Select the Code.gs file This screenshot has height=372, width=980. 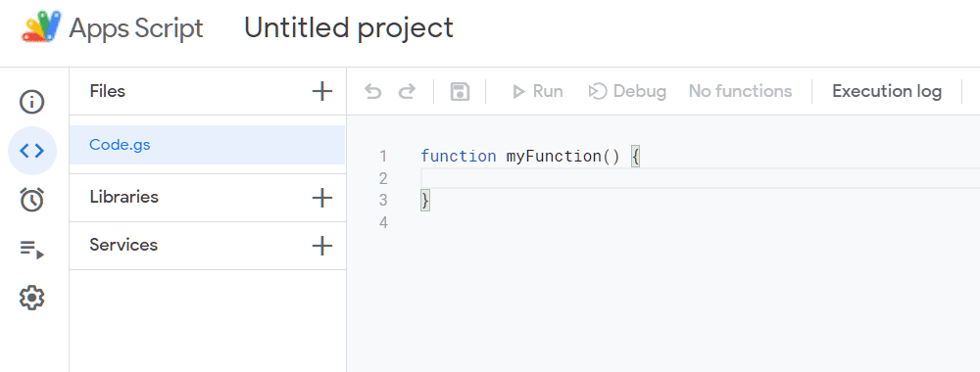(x=207, y=145)
